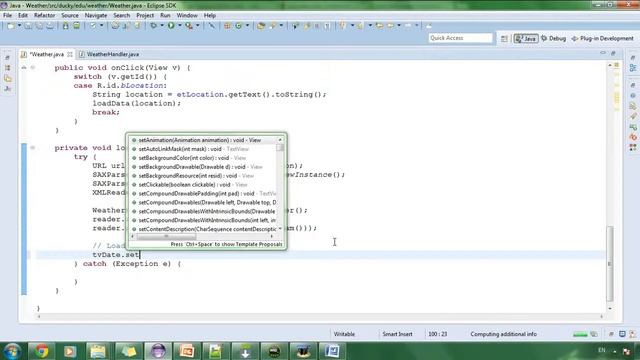
Task: Click the Back navigation toolbar icon
Action: click(x=391, y=26)
